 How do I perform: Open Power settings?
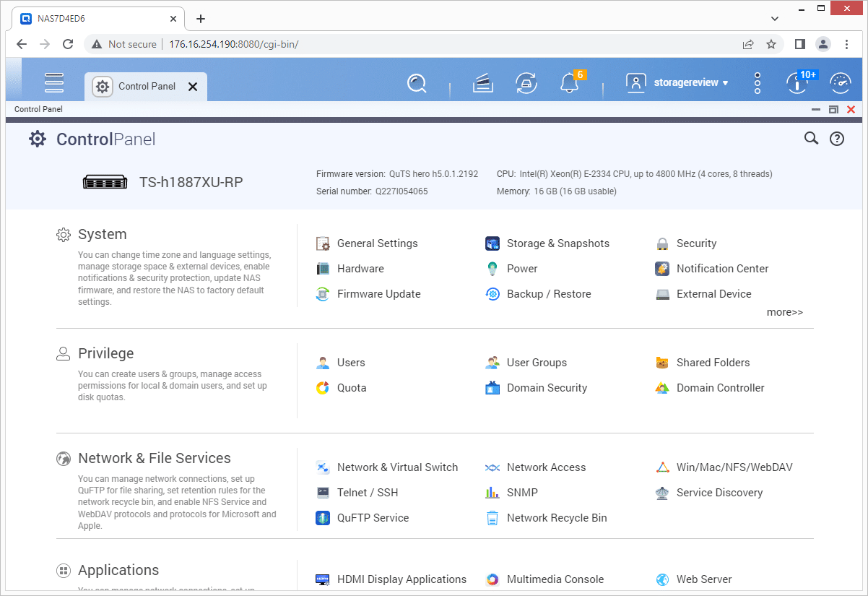(511, 269)
